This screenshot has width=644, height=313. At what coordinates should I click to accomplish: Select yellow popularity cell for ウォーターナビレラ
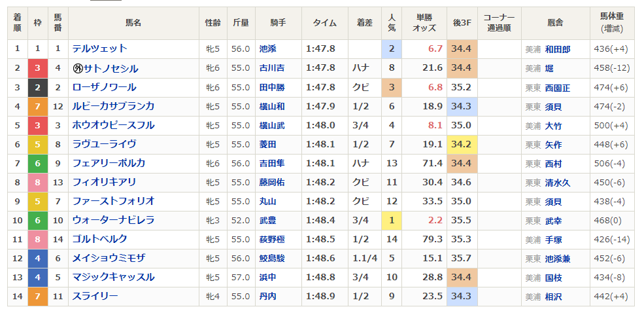(x=392, y=221)
